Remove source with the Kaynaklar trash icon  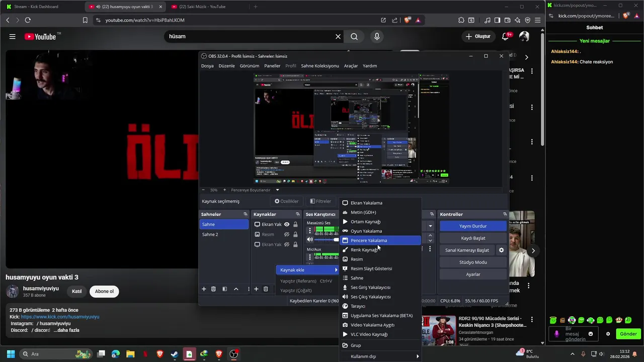click(266, 289)
